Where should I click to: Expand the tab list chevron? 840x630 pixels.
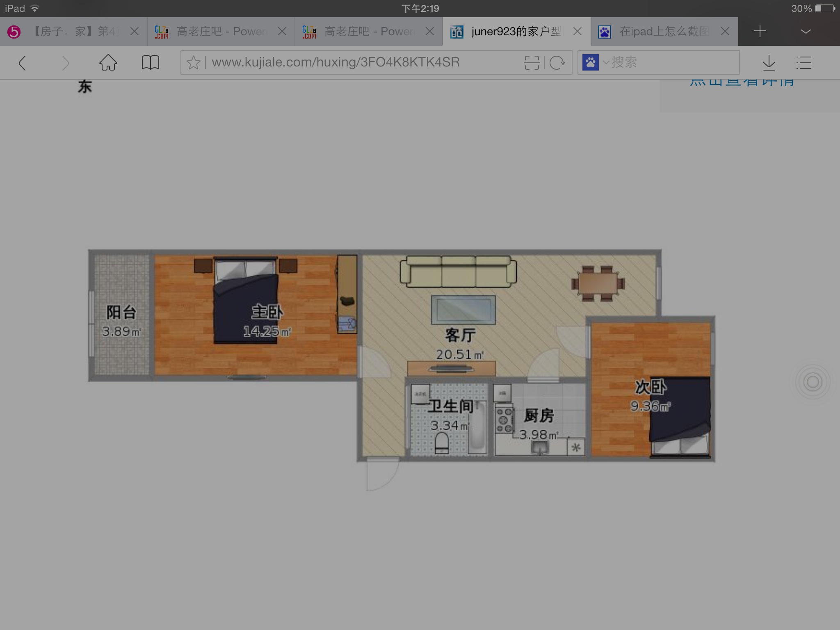[x=806, y=32]
